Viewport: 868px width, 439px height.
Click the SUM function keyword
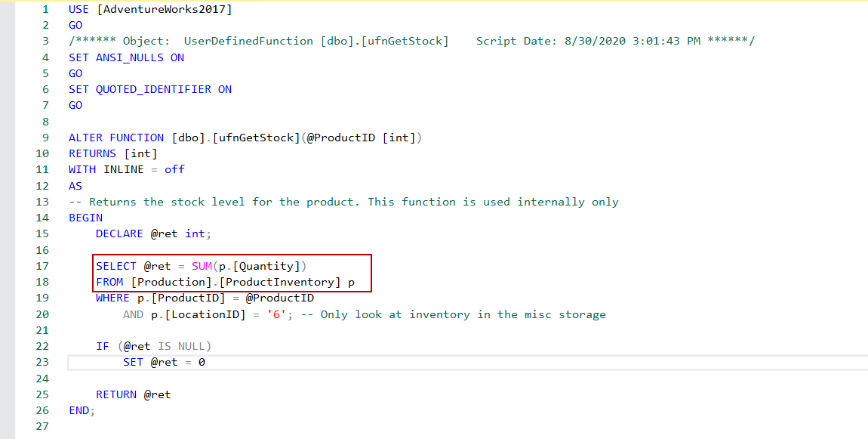tap(202, 266)
